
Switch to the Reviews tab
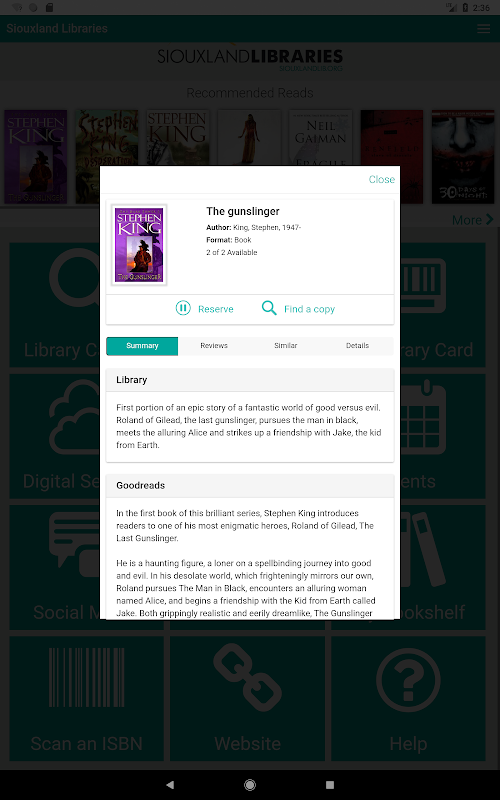click(214, 346)
